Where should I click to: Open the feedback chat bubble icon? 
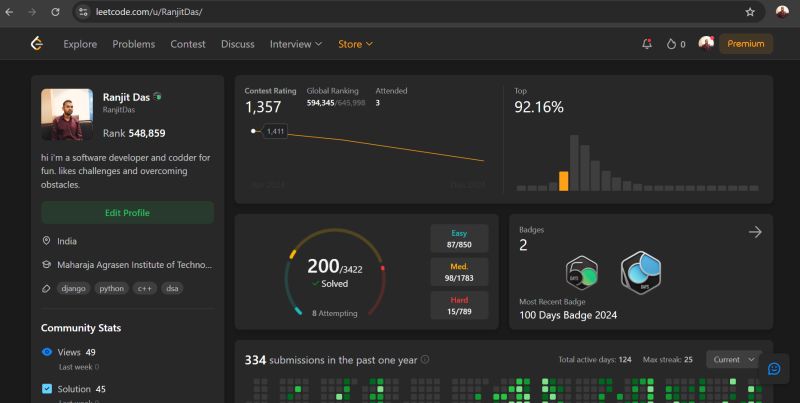[x=774, y=368]
